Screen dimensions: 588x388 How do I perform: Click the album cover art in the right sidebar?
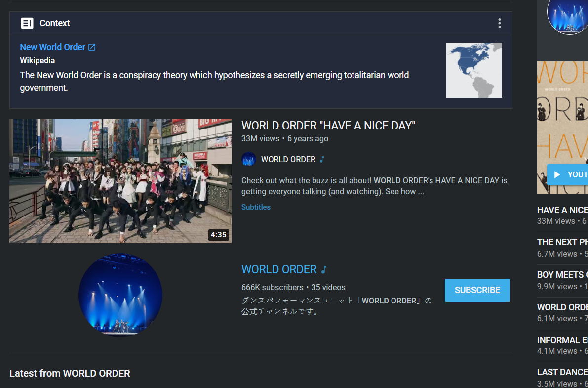(x=562, y=128)
